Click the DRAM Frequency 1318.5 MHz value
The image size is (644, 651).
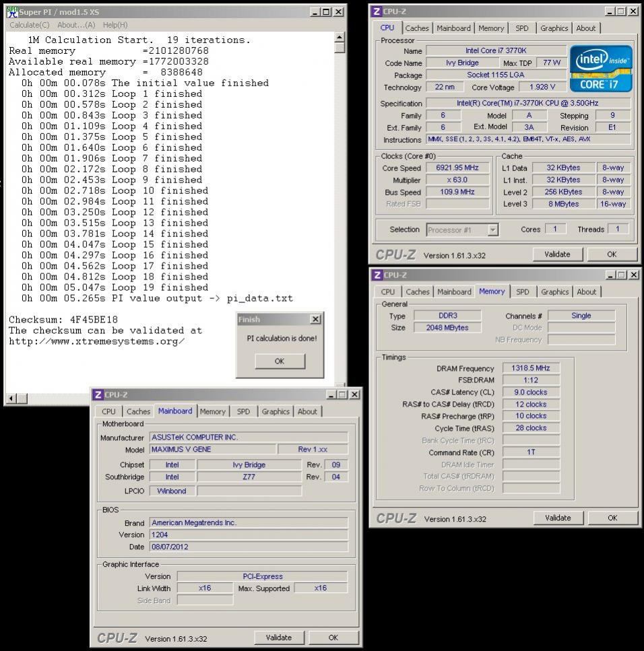tap(531, 368)
